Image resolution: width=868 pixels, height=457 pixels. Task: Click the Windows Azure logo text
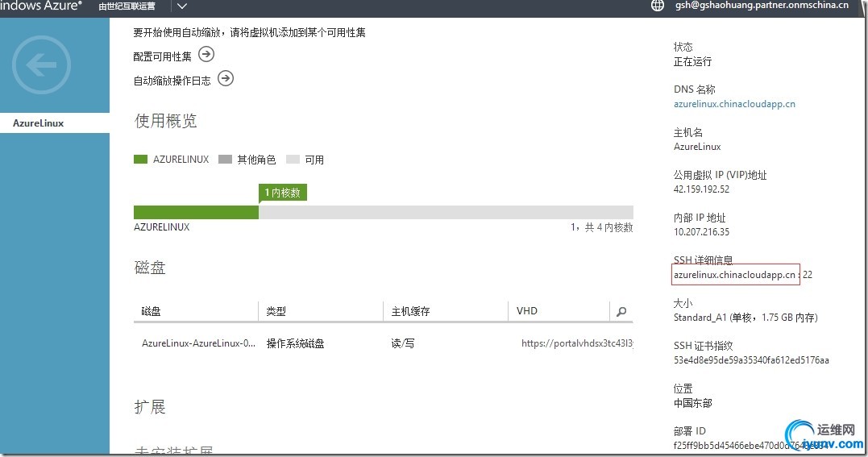click(x=40, y=6)
